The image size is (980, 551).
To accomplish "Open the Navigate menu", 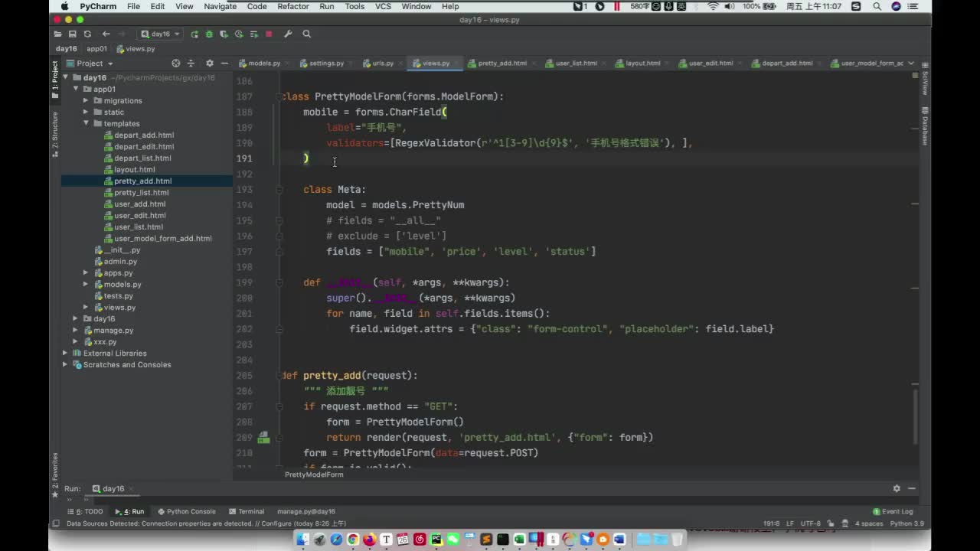I will click(x=220, y=6).
